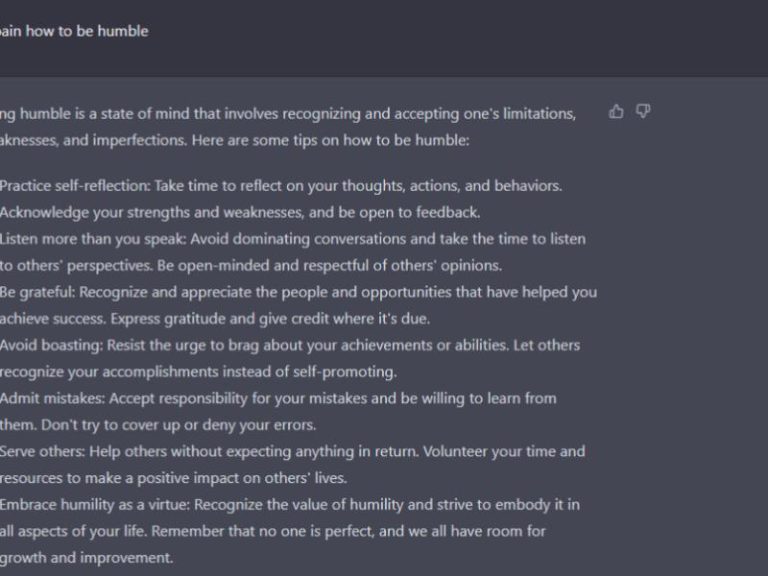Click the 'Serve others' tip line
768x576 pixels.
pos(292,452)
